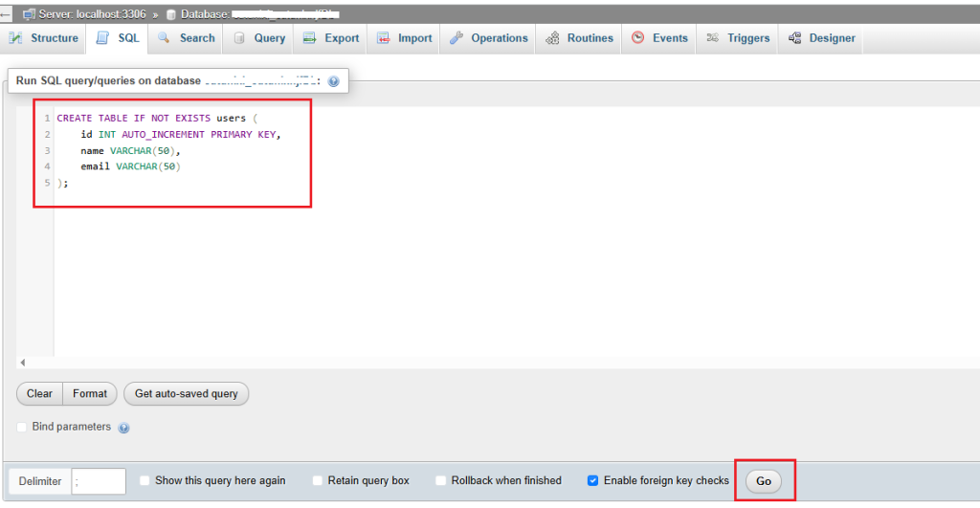The width and height of the screenshot is (980, 508).
Task: Click the Bind parameters help icon
Action: [x=123, y=428]
